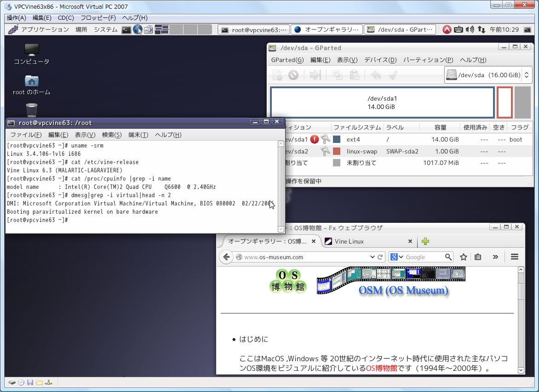Image resolution: width=539 pixels, height=392 pixels.
Task: Open the Virtual PC CD(C) menu
Action: click(x=66, y=18)
